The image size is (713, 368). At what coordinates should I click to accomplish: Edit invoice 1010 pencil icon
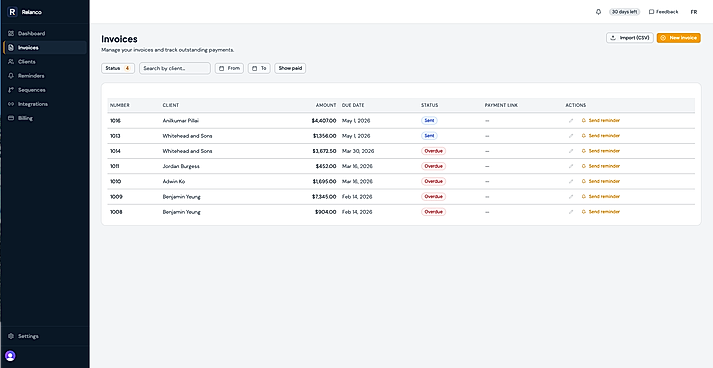[x=571, y=181]
